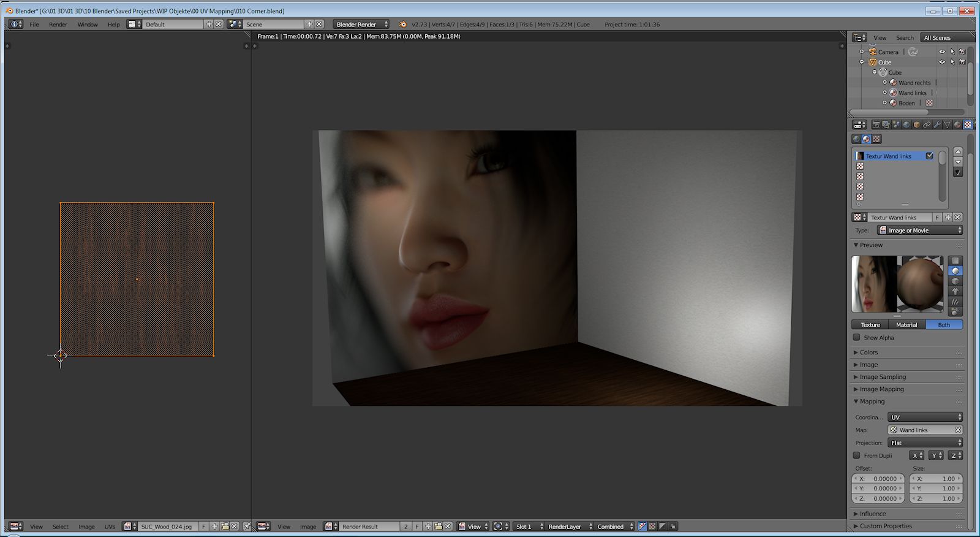Image resolution: width=980 pixels, height=537 pixels.
Task: Open the Select menu in UV editor
Action: [x=61, y=527]
